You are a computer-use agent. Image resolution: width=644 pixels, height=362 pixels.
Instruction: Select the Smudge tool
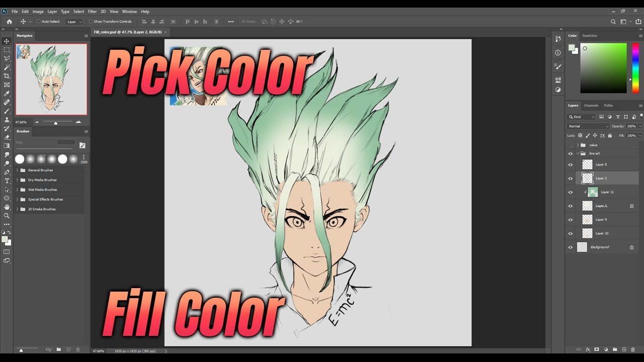click(7, 154)
